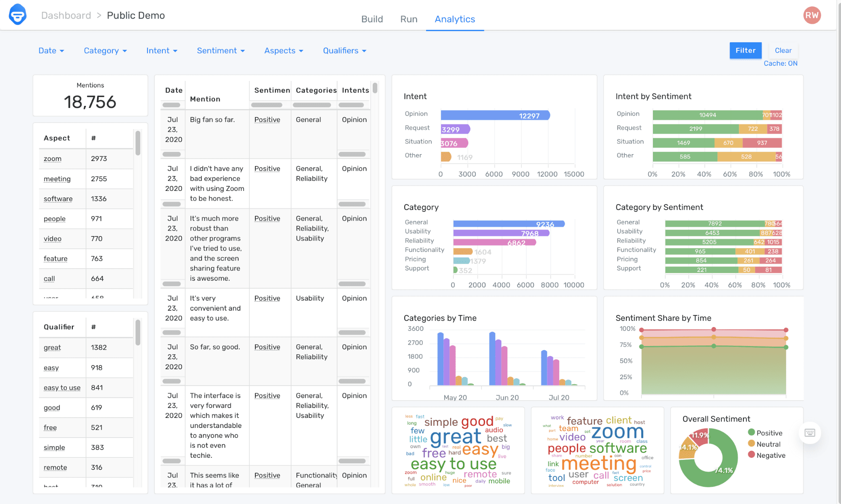The image size is (841, 504).
Task: Expand the Date filter dropdown
Action: pos(51,50)
